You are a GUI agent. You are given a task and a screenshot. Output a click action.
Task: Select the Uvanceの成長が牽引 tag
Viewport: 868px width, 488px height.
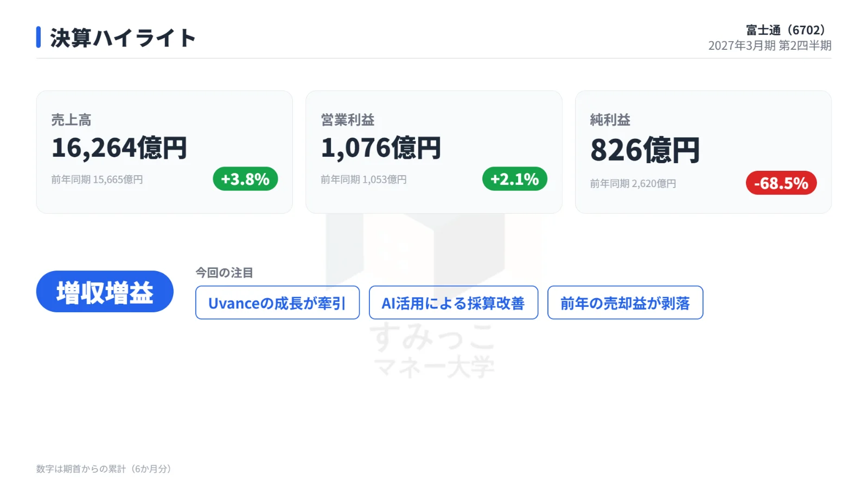[277, 303]
